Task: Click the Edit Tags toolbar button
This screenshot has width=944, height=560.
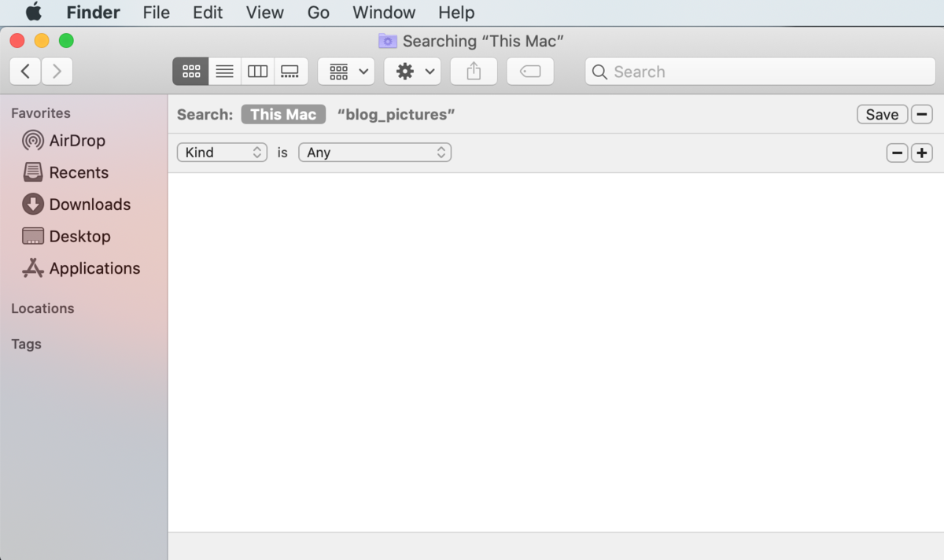Action: (x=530, y=72)
